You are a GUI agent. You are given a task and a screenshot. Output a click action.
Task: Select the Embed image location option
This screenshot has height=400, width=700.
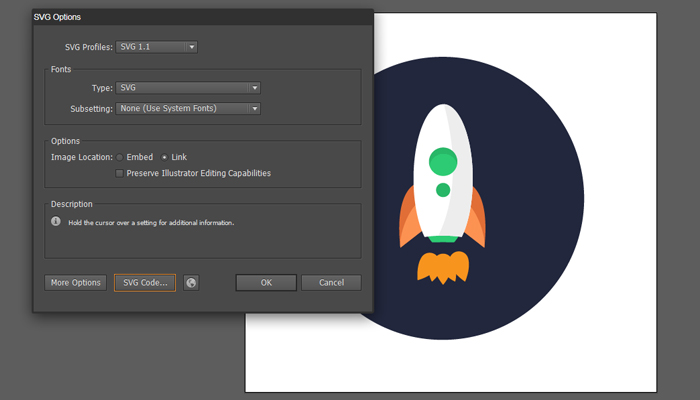pos(120,157)
